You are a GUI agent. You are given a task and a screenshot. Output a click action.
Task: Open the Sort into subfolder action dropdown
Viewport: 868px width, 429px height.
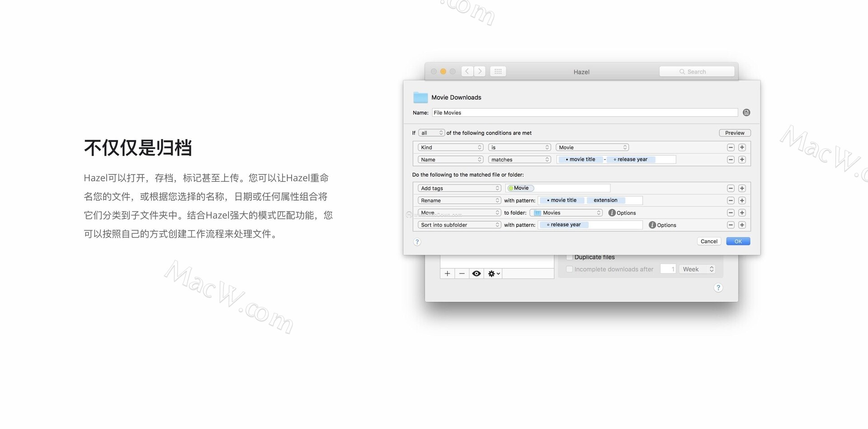click(x=459, y=225)
